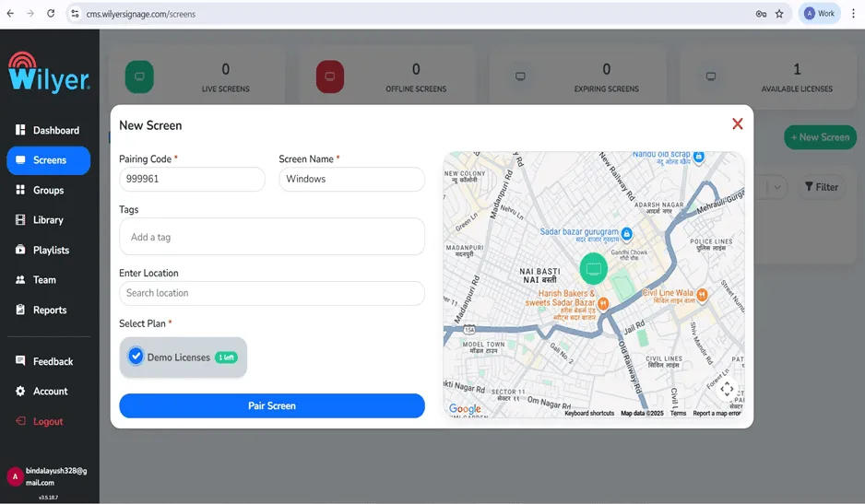Click Civil Line Wala restaurant pin

(703, 295)
